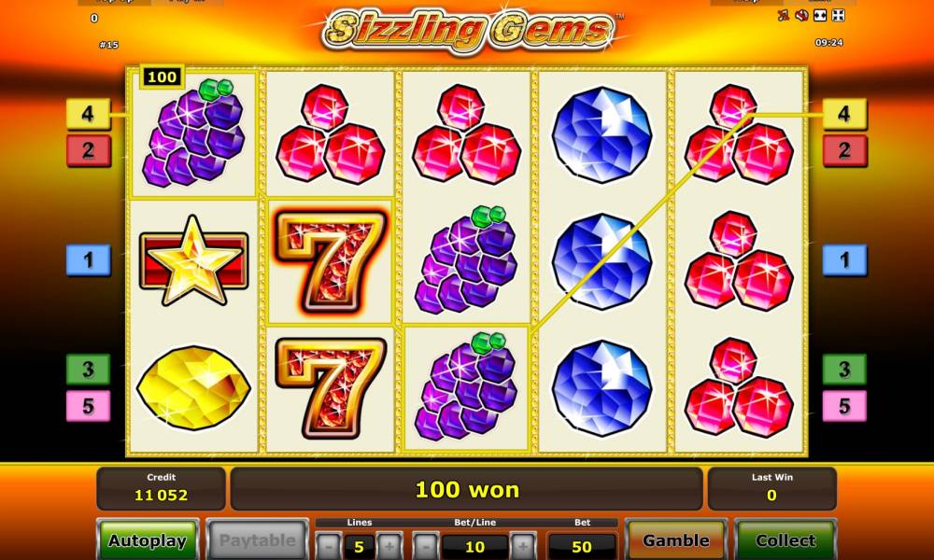Increase the Bet/Line value
This screenshot has height=560, width=934.
[x=523, y=546]
